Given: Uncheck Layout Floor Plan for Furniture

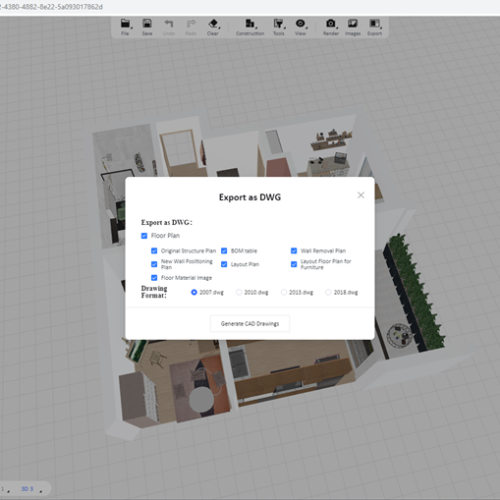Looking at the screenshot, I should point(294,264).
